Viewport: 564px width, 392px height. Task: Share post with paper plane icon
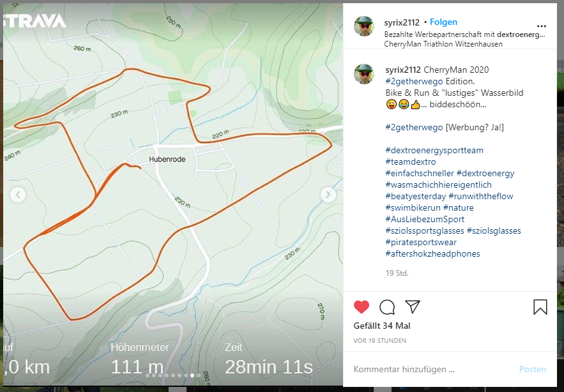coord(413,306)
